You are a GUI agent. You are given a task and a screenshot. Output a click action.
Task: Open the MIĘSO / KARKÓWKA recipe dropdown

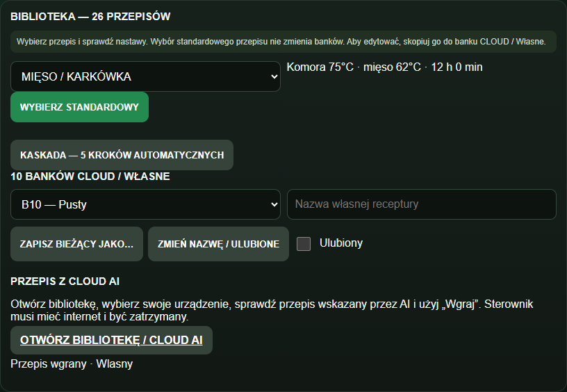(145, 76)
